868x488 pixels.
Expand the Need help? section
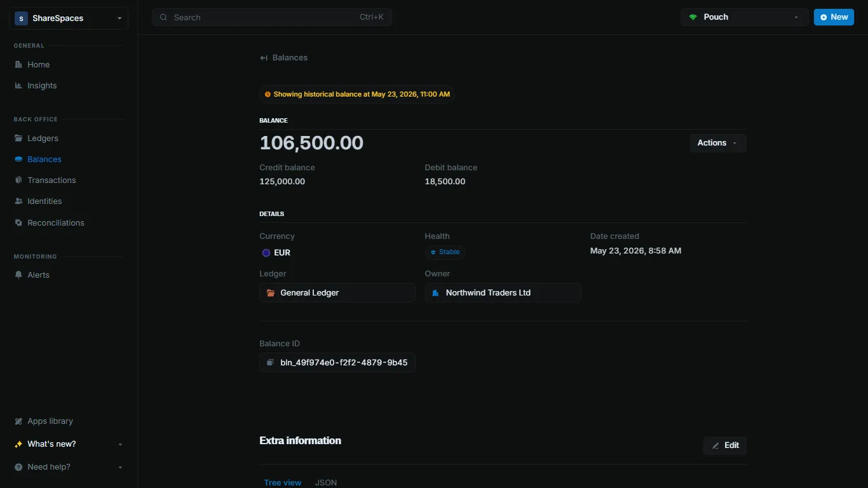pos(69,467)
